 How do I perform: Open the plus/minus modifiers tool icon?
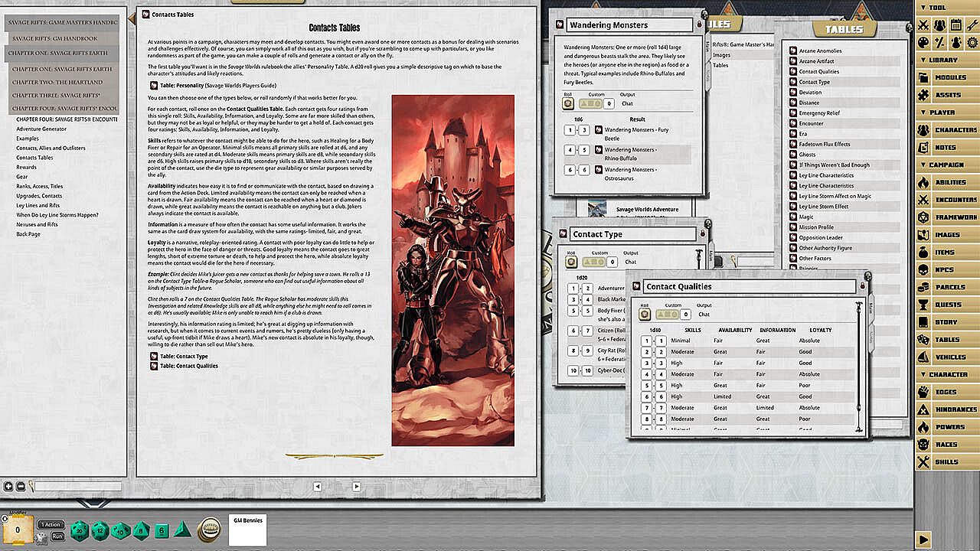point(939,42)
